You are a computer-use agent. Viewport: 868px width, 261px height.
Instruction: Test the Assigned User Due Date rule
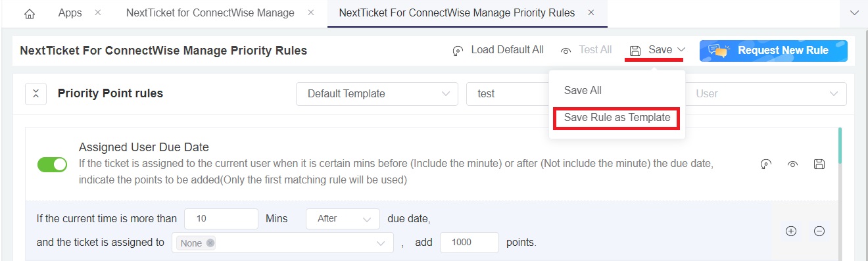click(x=792, y=164)
